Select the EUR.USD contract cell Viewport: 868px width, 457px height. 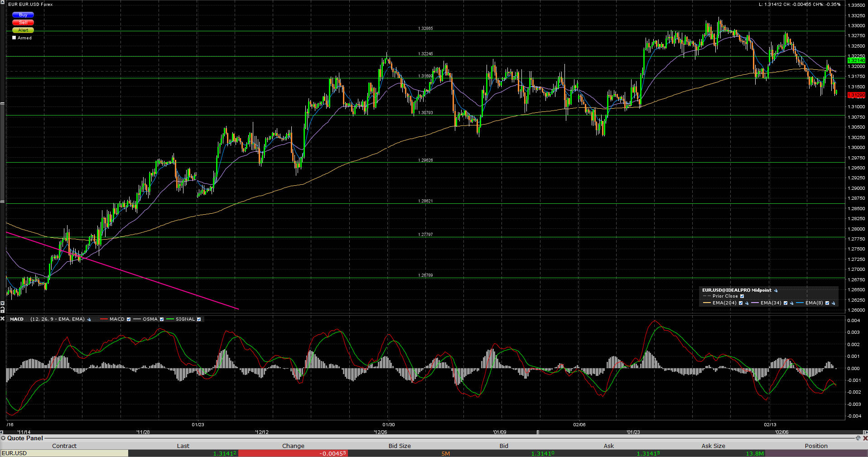coord(64,453)
